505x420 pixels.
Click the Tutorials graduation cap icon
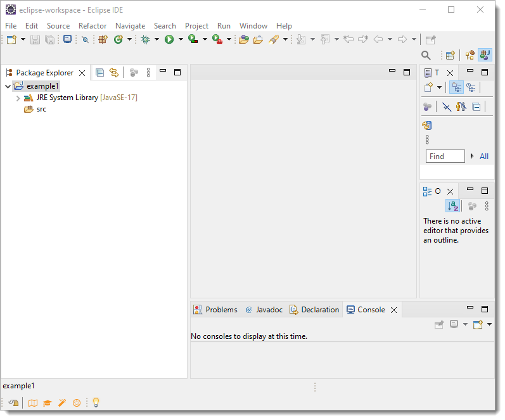point(48,403)
